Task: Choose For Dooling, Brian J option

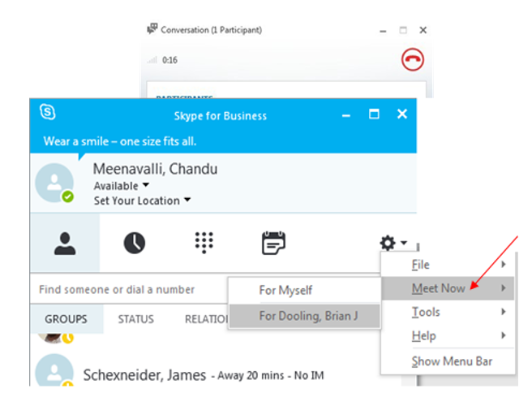Action: [304, 316]
